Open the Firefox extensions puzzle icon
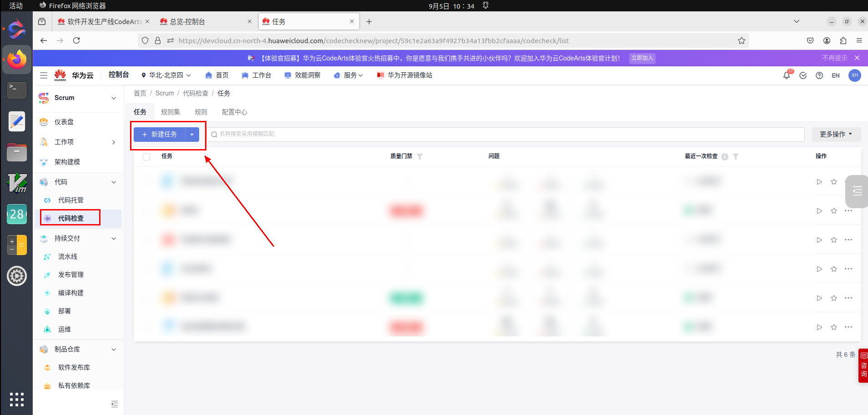The height and width of the screenshot is (415, 868). click(x=843, y=40)
